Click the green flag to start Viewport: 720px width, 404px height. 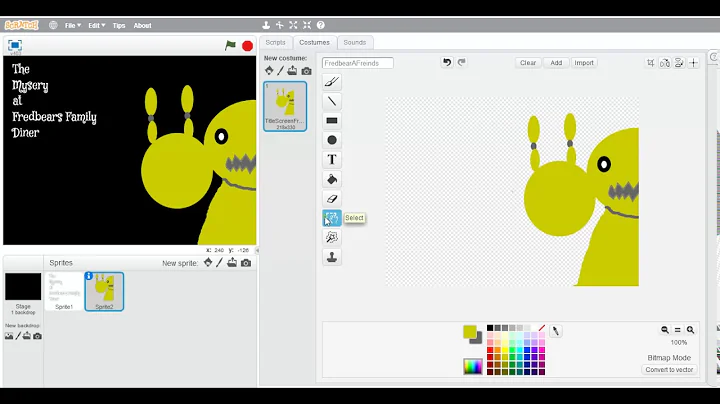pos(230,45)
